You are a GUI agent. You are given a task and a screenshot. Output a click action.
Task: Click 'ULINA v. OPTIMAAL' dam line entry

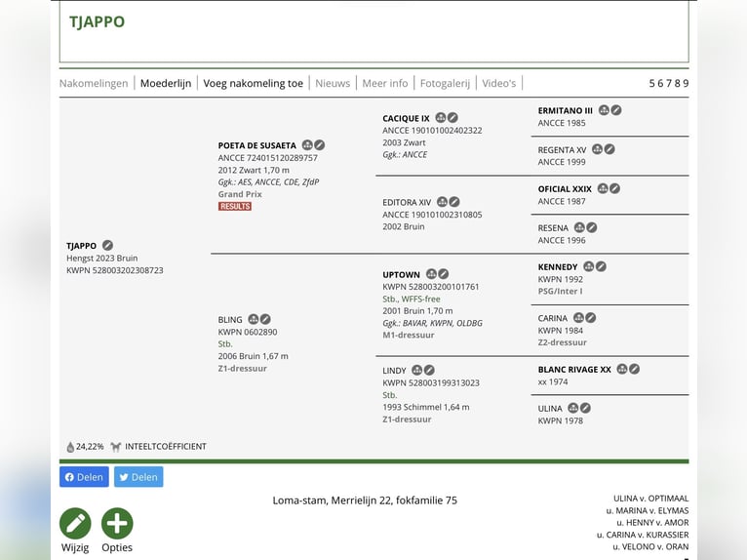click(x=650, y=499)
